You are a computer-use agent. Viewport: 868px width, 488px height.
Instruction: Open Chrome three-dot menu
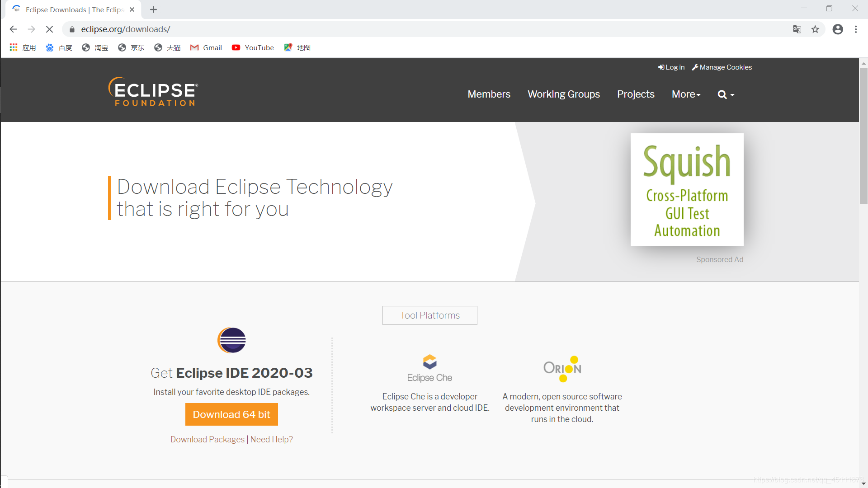tap(856, 29)
